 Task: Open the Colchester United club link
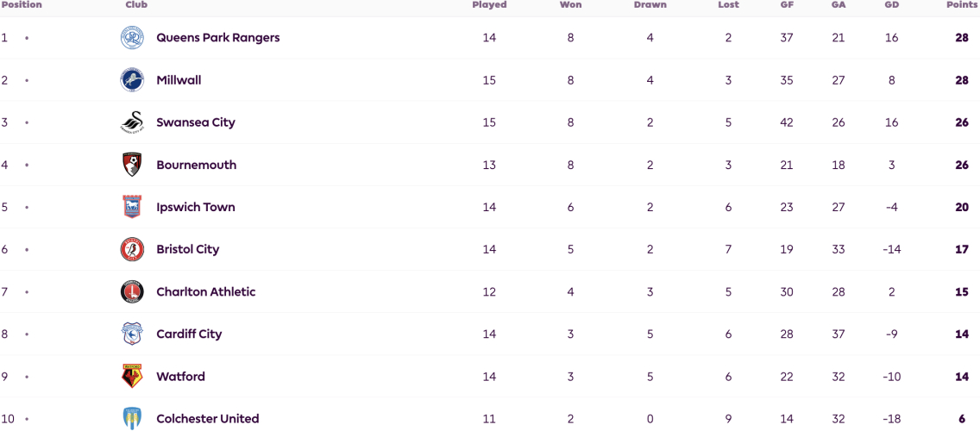(x=208, y=419)
